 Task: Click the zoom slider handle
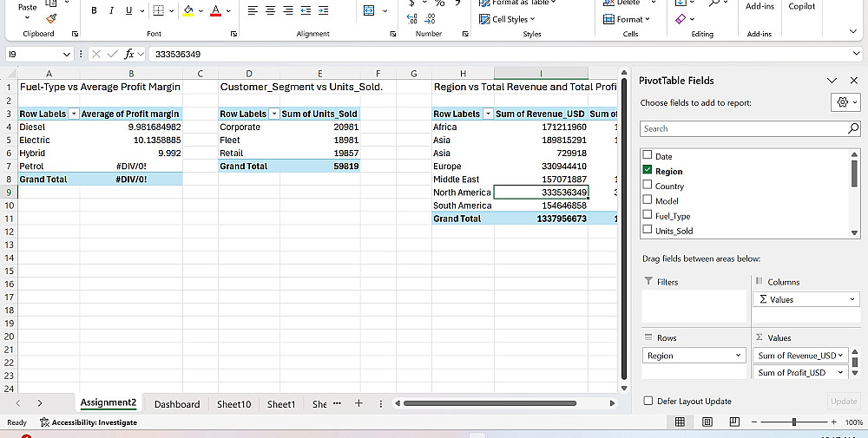point(794,422)
